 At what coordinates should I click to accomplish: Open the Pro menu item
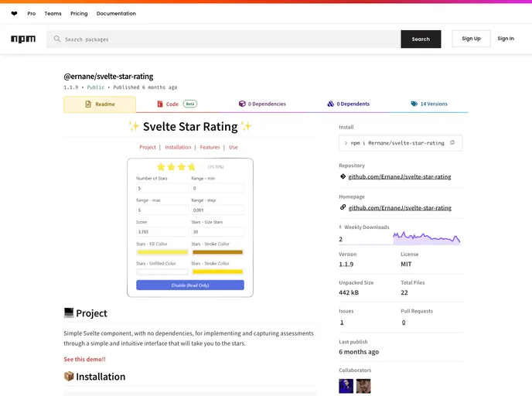click(x=32, y=14)
